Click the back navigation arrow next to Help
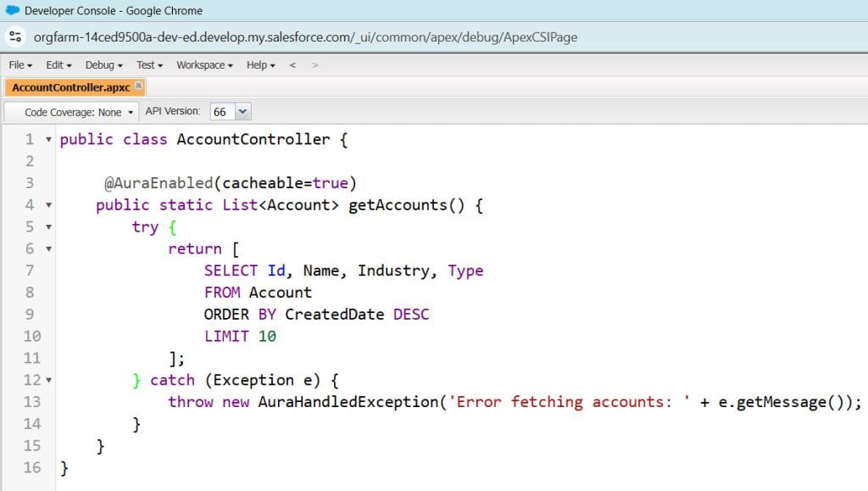This screenshot has height=491, width=868. 292,64
